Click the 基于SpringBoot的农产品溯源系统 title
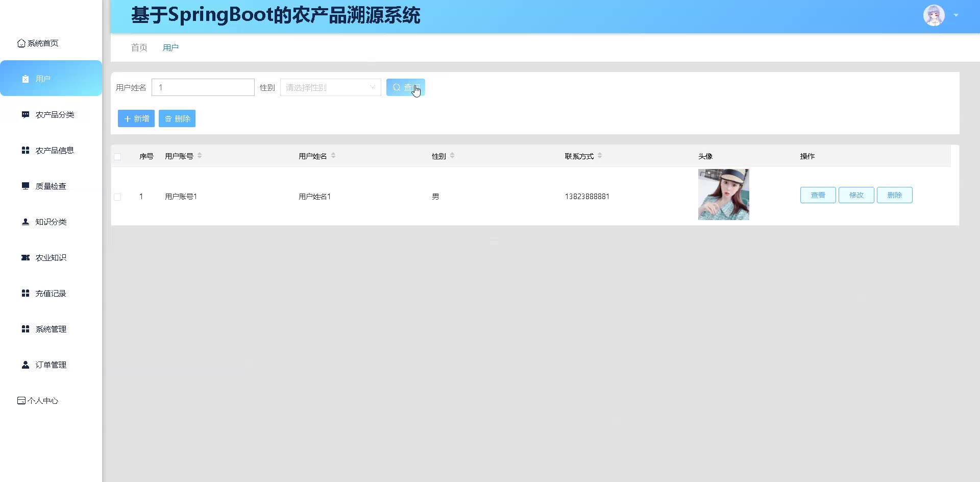The width and height of the screenshot is (980, 482). [276, 15]
